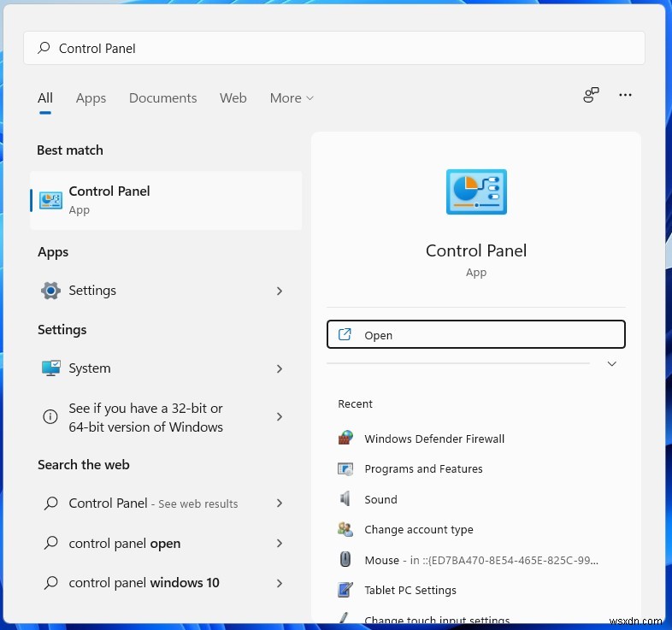Click the Open button for Control Panel
The width and height of the screenshot is (672, 630).
click(x=475, y=335)
